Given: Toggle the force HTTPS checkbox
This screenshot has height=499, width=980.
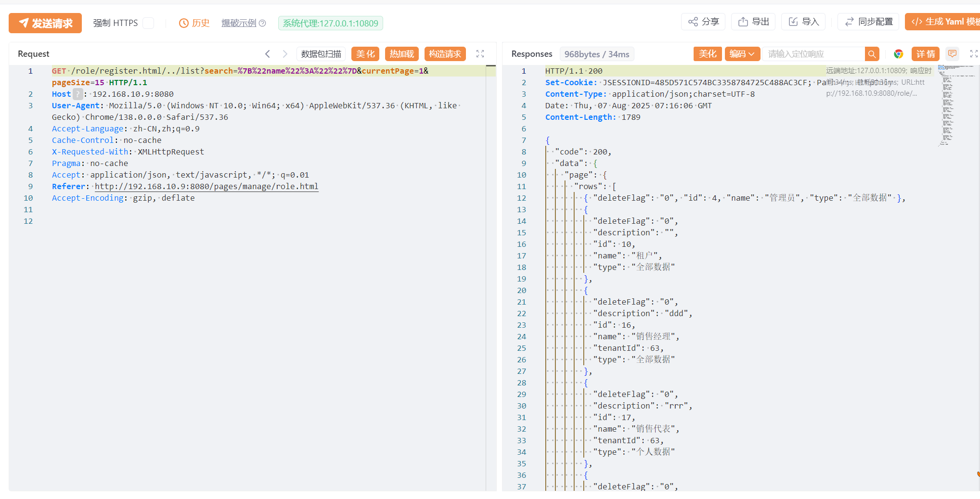Looking at the screenshot, I should pos(149,23).
